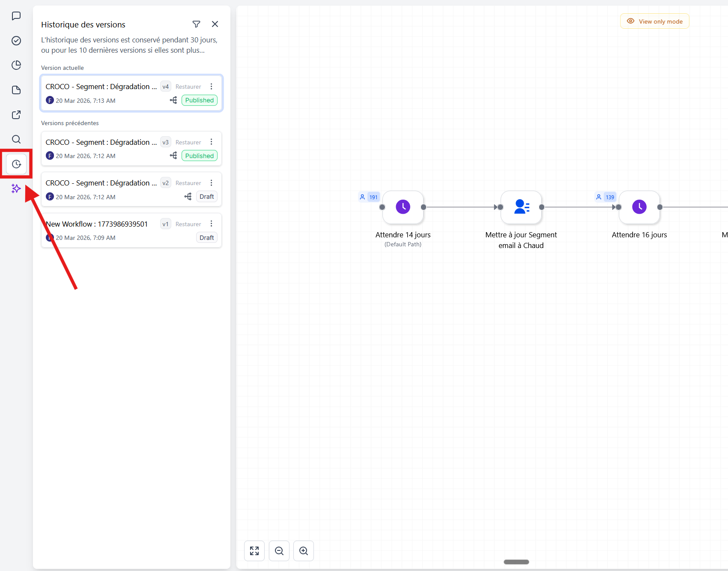Restore version v2 with Restaurer
The height and width of the screenshot is (571, 728).
188,183
